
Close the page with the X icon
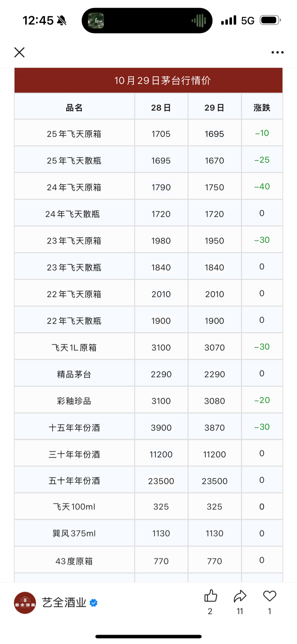coord(19,52)
